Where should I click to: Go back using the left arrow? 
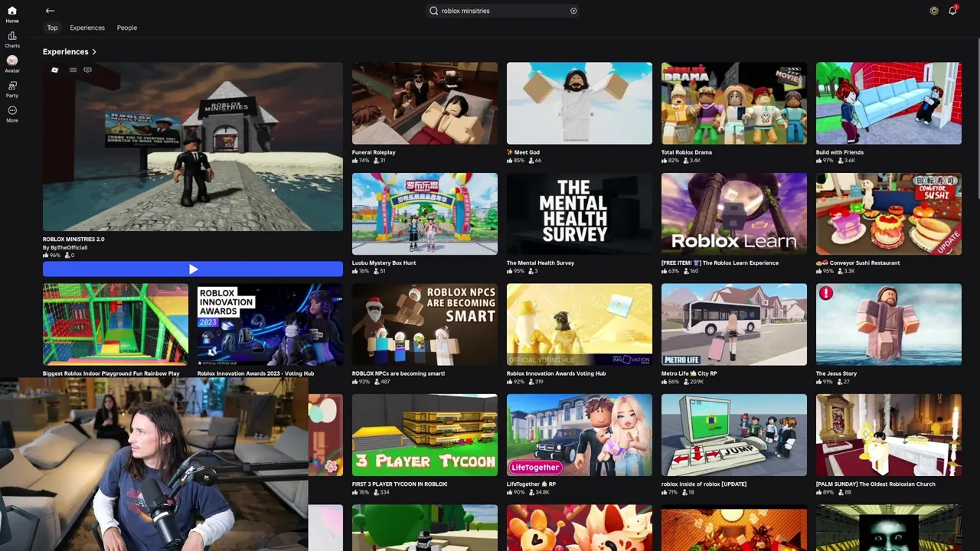pos(50,11)
